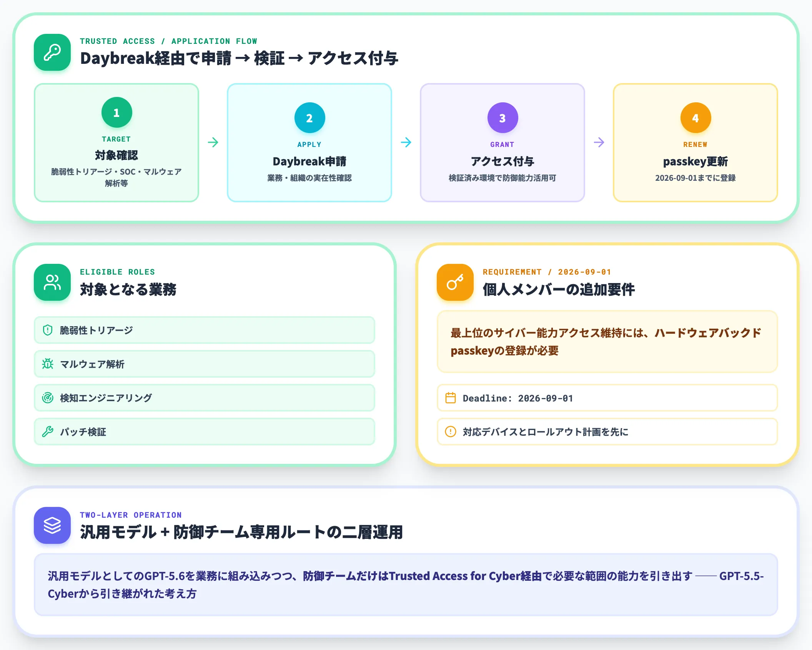Click the orange step 4 circle
The image size is (812, 650).
click(696, 118)
